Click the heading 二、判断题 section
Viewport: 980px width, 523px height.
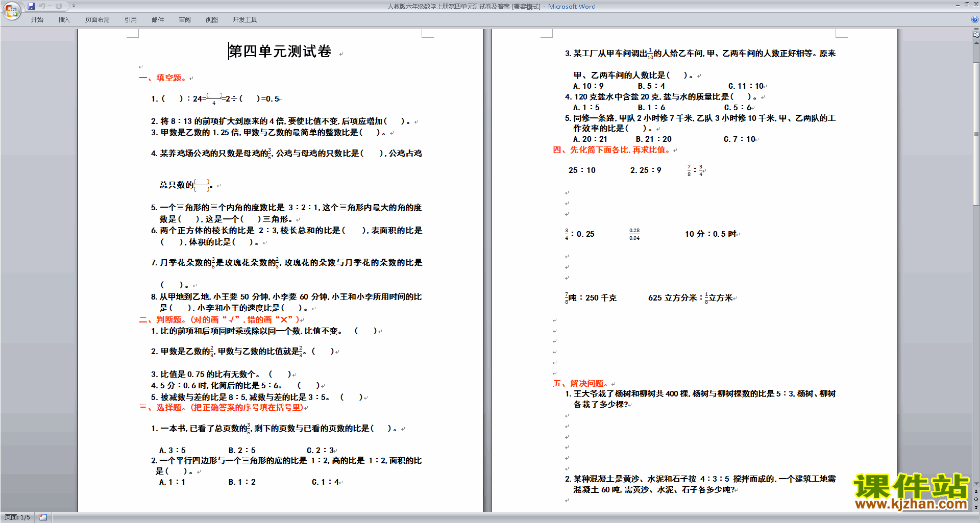coord(219,320)
